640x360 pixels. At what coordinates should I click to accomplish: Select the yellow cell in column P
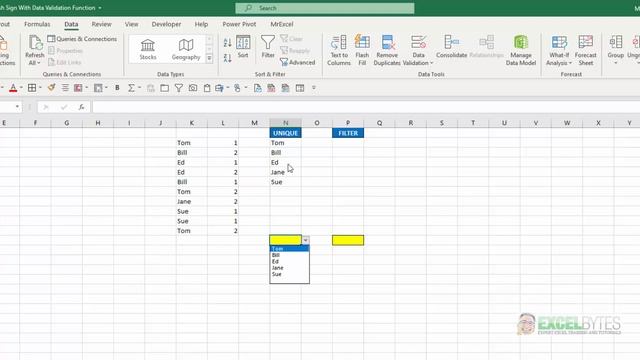click(348, 240)
